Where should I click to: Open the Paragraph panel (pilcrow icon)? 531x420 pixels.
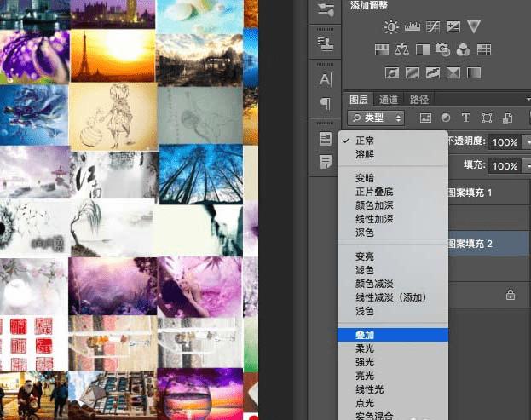click(x=326, y=103)
